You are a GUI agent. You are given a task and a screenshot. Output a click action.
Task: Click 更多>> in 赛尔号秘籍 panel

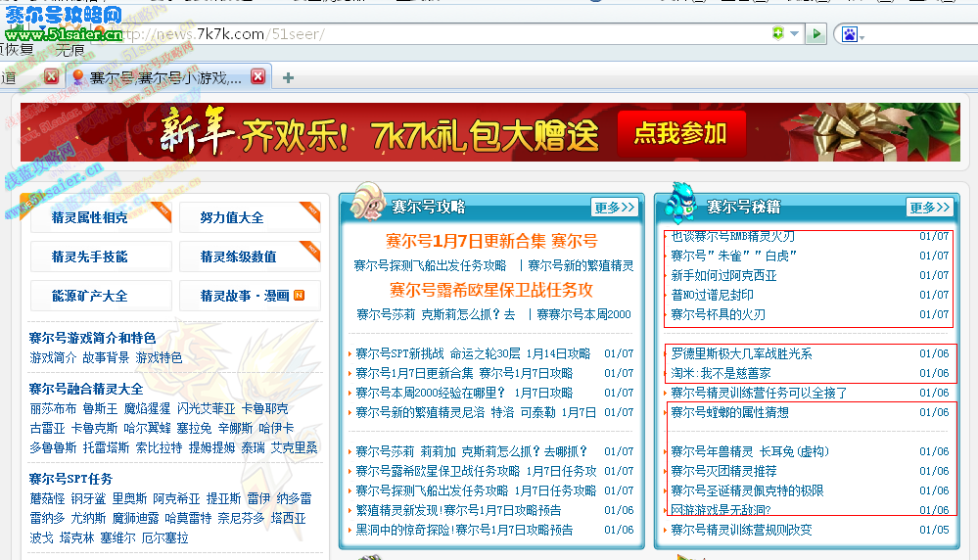pos(929,207)
